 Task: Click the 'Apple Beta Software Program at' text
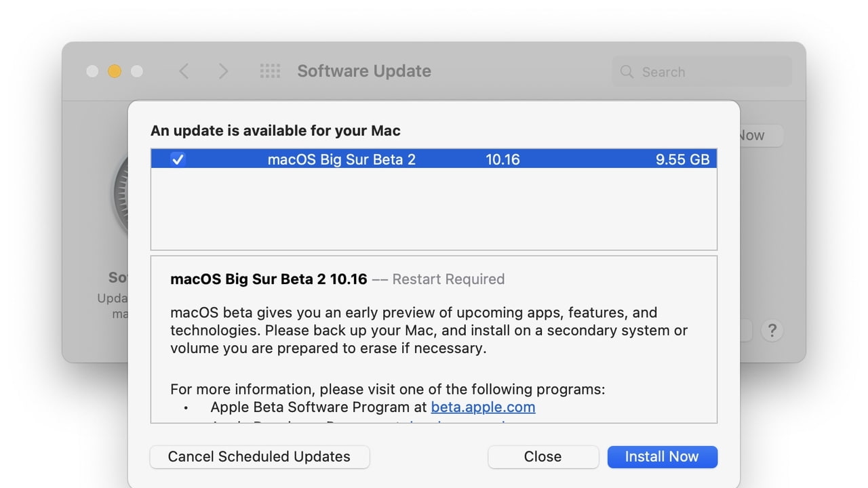pyautogui.click(x=319, y=407)
